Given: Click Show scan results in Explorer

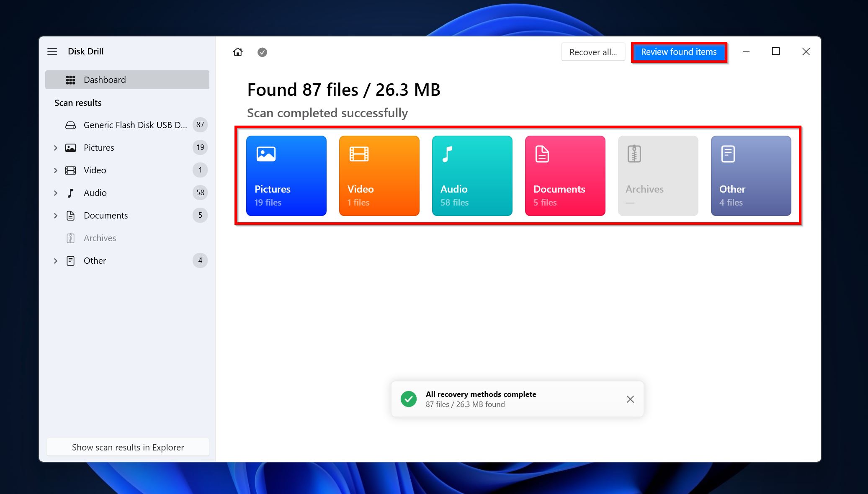Looking at the screenshot, I should click(x=128, y=447).
